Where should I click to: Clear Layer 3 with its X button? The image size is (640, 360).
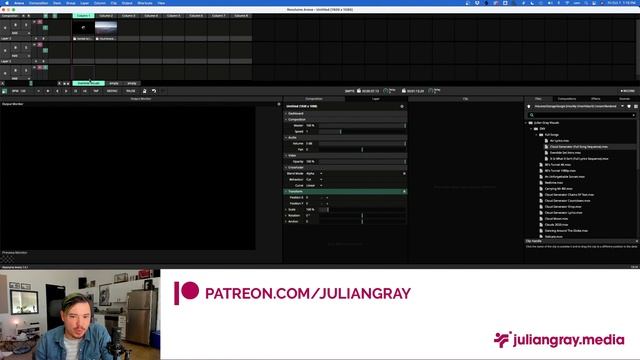click(5, 27)
